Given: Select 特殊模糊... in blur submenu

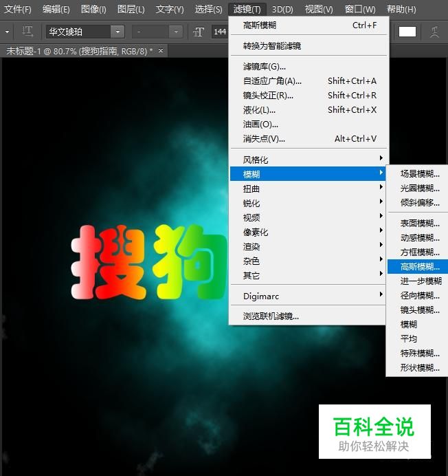Looking at the screenshot, I should tap(418, 353).
